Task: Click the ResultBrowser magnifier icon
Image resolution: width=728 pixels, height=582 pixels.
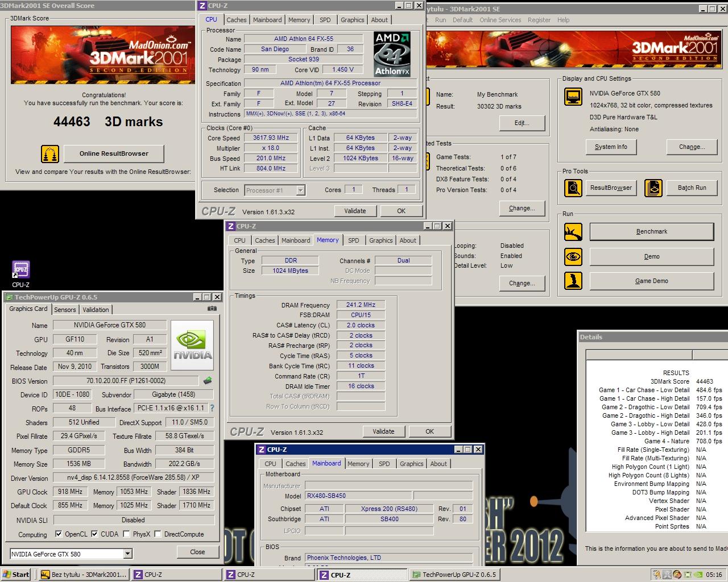Action: [573, 188]
